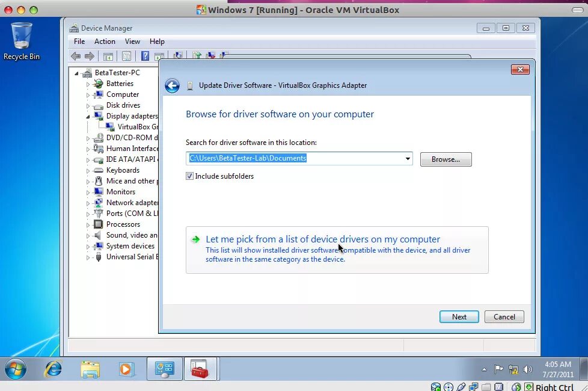Select Mice and other pointing devices item
Screen dimensions: 588x391
[x=132, y=181]
